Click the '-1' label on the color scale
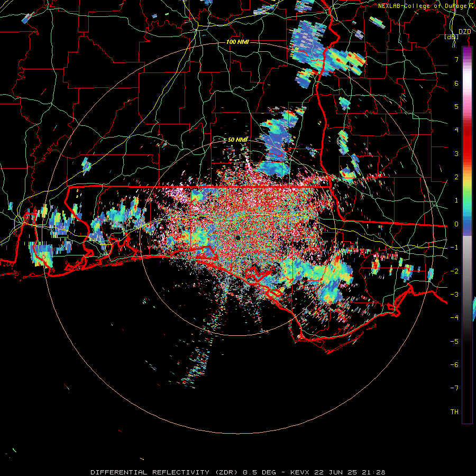The width and height of the screenshot is (476, 476). pos(454,248)
